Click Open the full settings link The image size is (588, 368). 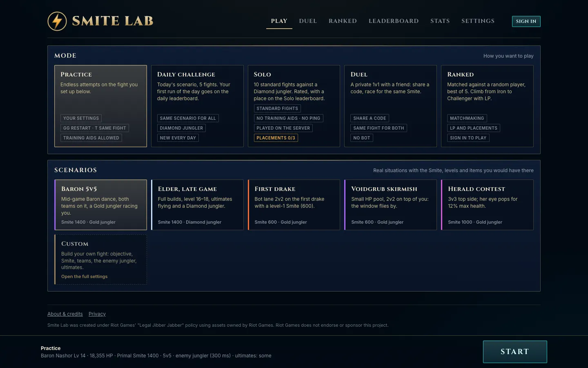pos(84,277)
